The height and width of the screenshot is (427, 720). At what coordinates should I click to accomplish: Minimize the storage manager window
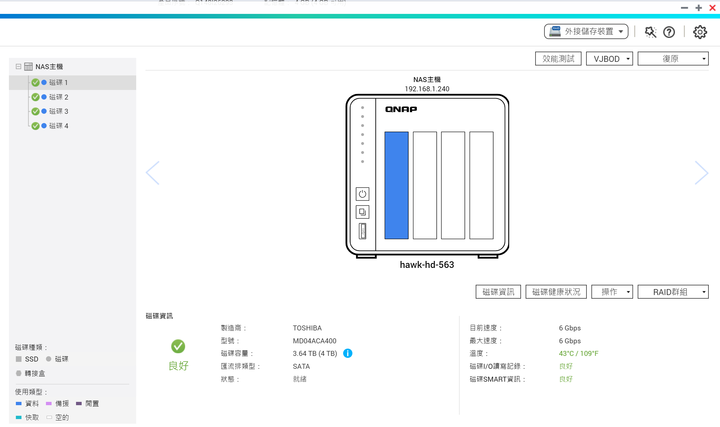684,8
